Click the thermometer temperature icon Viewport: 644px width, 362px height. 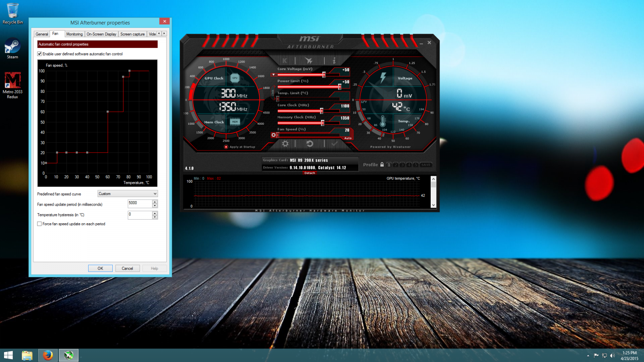pos(383,121)
